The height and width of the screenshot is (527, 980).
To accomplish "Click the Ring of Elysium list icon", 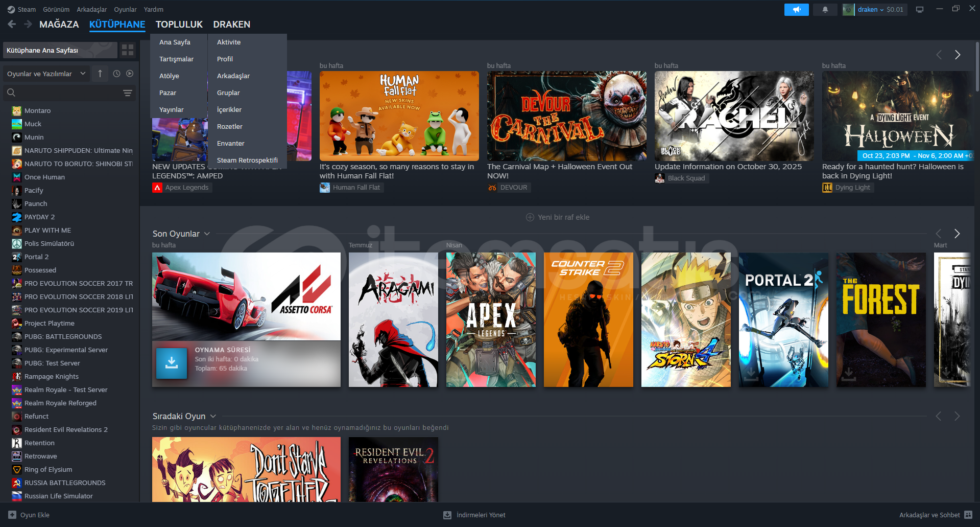I will [x=17, y=470].
